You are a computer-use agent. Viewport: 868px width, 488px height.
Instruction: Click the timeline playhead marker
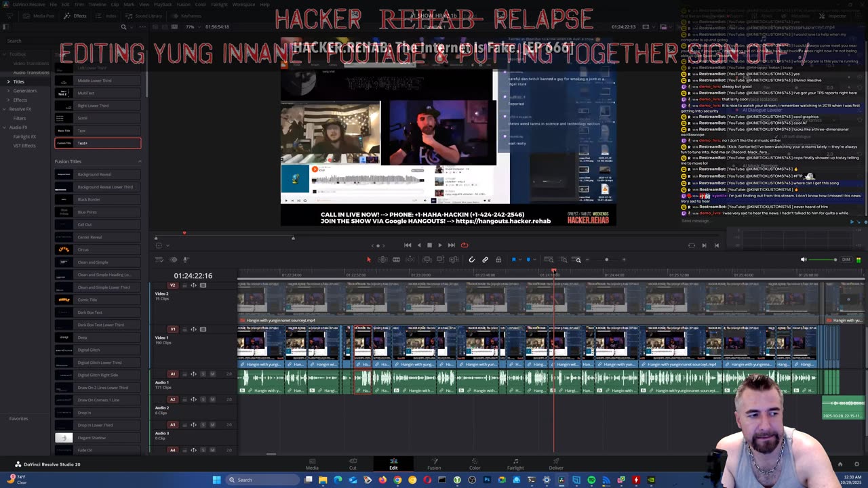tap(553, 272)
